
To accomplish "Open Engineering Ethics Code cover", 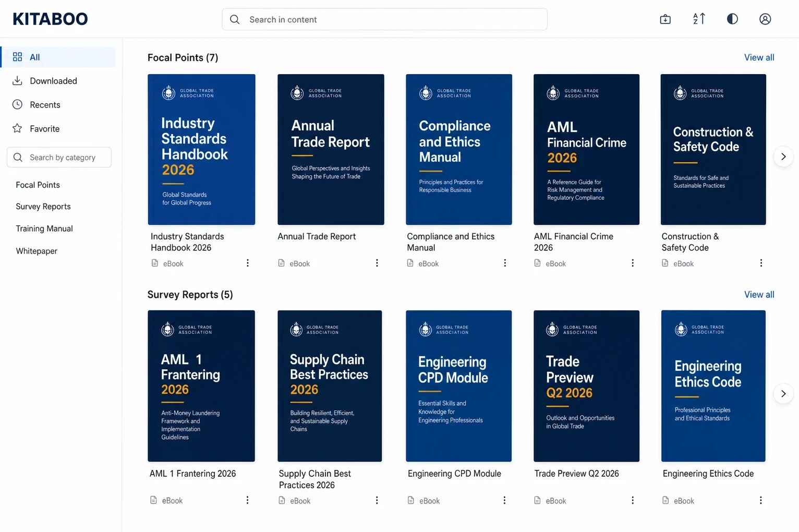I will (713, 386).
